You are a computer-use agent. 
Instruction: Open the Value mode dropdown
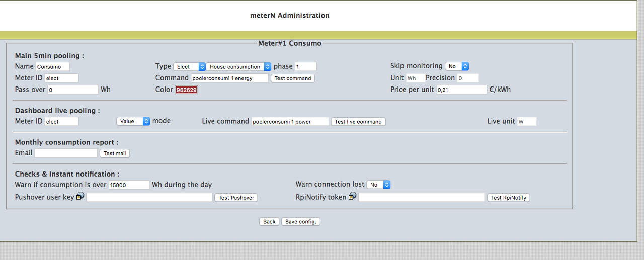pyautogui.click(x=133, y=121)
